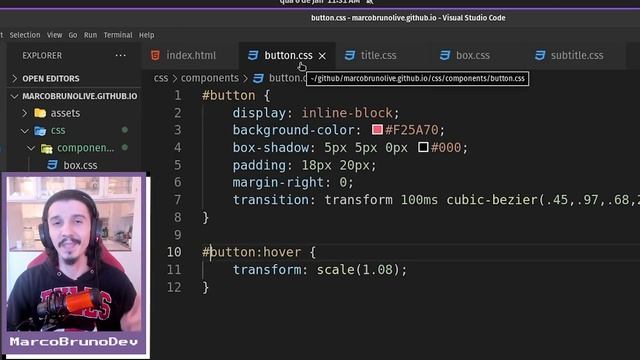Click the inline-block value
The width and height of the screenshot is (640, 360).
coord(347,113)
